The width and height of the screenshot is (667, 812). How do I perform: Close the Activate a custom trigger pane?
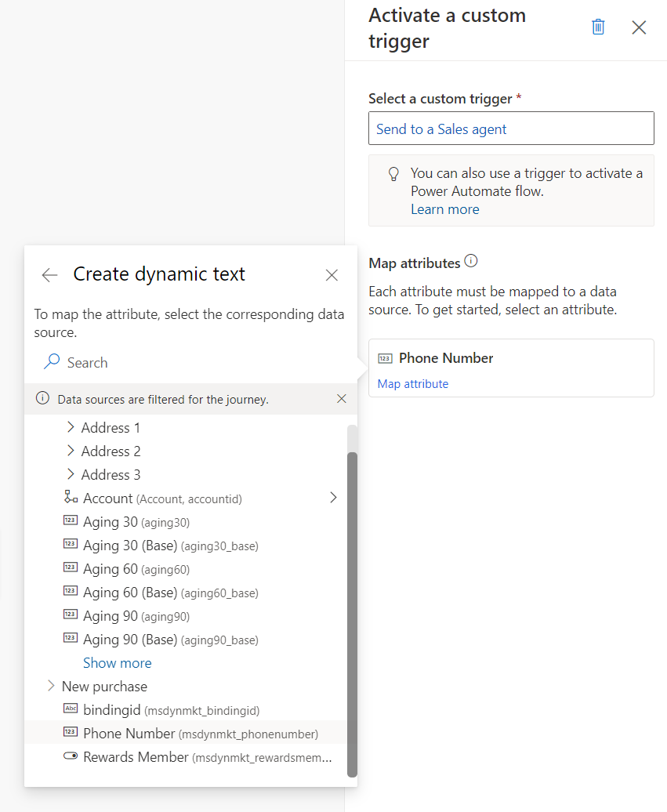(x=639, y=27)
